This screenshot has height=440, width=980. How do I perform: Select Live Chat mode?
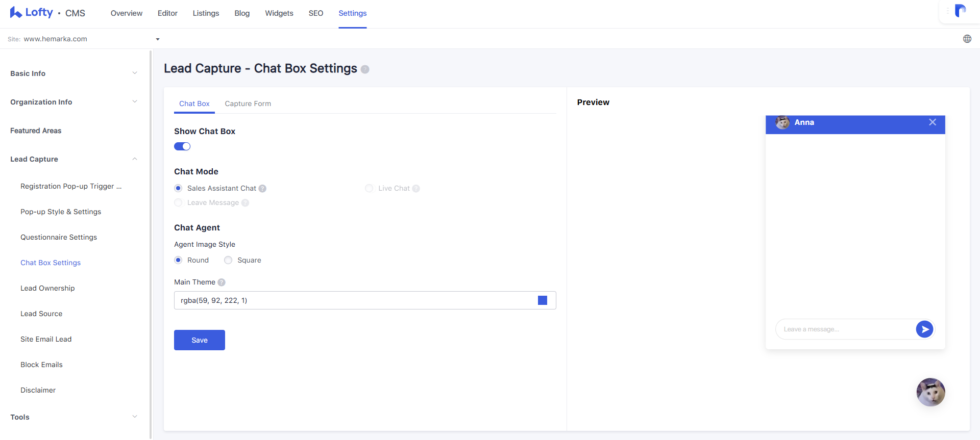[369, 189]
